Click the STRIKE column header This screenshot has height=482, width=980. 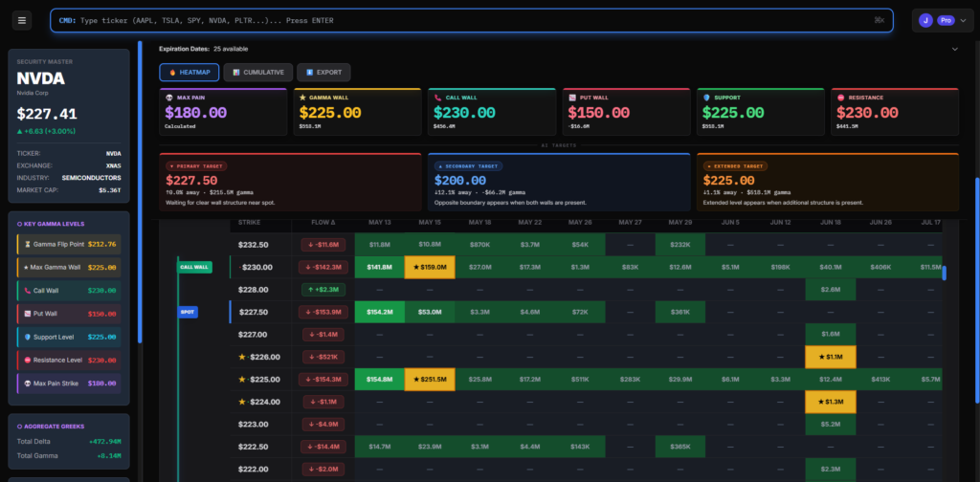click(x=250, y=222)
